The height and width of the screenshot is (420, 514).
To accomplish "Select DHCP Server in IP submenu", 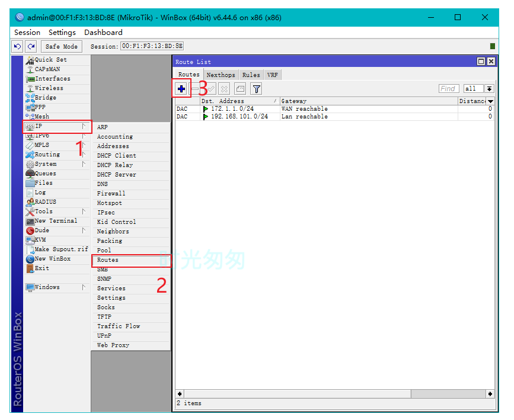I will [x=131, y=175].
